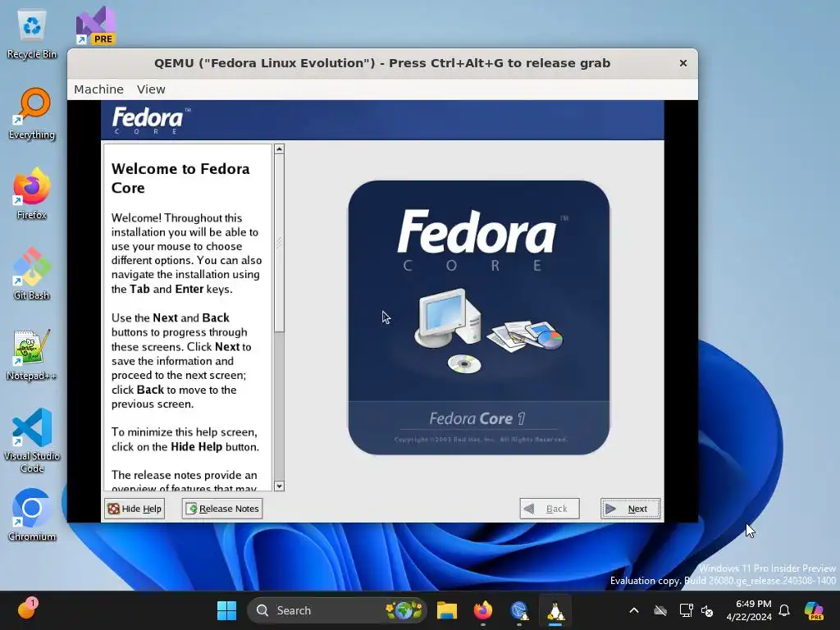Click Next to proceed with Fedora installation
840x630 pixels.
click(x=631, y=509)
